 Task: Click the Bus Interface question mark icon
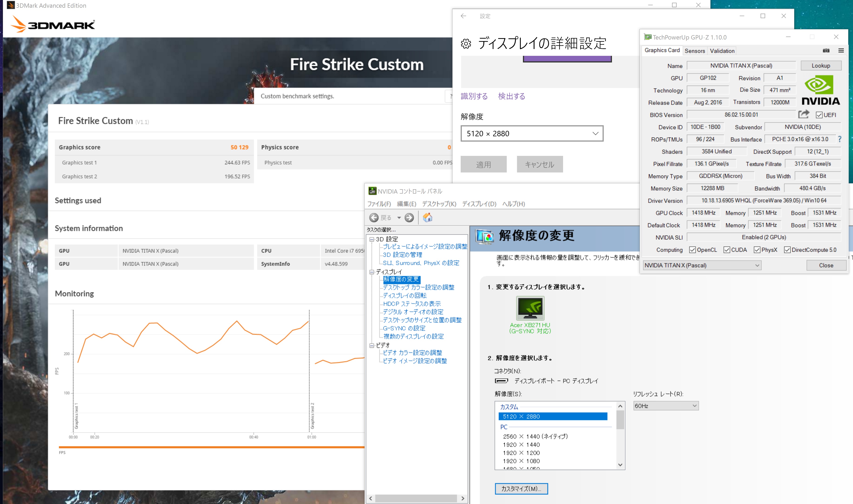tap(840, 139)
